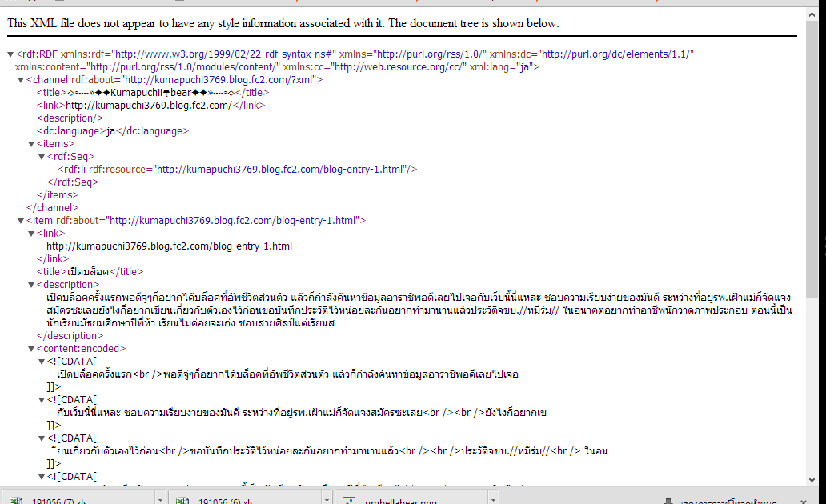Click the item link URL blog-entry-1.html text

tap(169, 246)
